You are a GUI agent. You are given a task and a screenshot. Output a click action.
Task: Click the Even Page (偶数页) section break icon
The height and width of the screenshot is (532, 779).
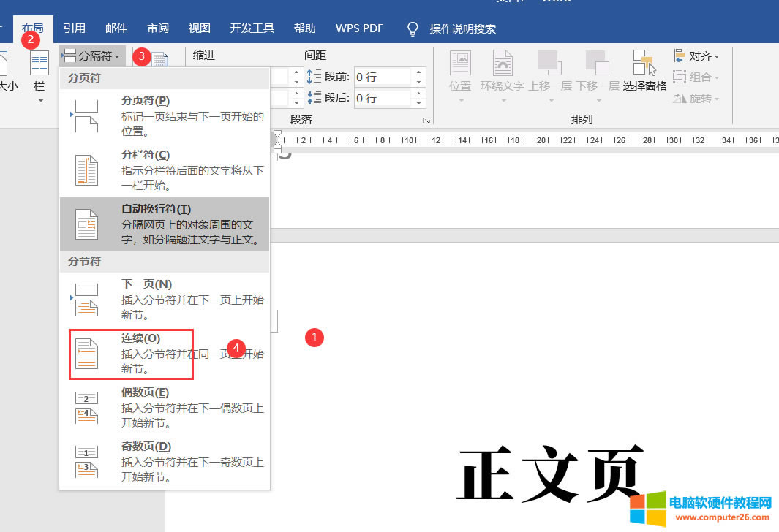tap(87, 408)
